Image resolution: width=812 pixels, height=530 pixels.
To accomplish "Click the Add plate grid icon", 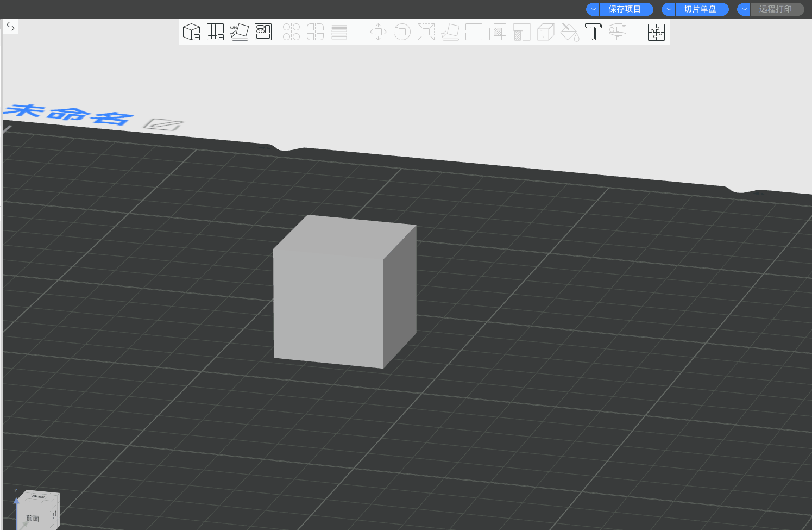I will coord(216,32).
